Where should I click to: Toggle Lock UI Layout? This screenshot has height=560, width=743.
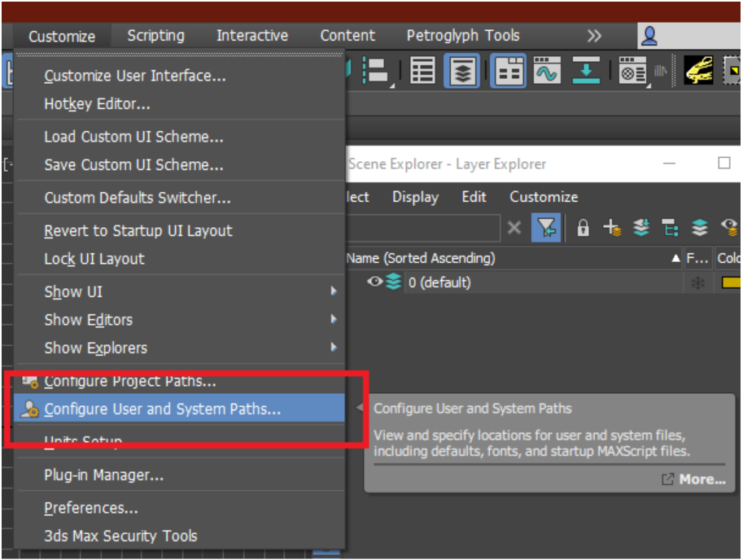[x=180, y=259]
